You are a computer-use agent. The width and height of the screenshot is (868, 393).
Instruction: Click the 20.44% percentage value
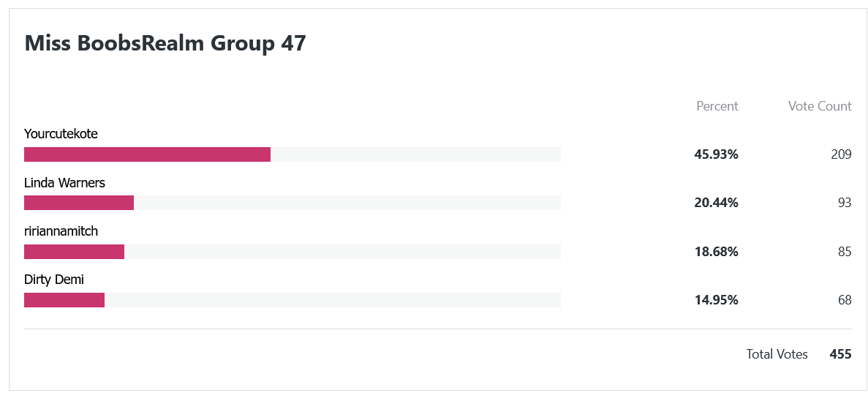pyautogui.click(x=717, y=203)
